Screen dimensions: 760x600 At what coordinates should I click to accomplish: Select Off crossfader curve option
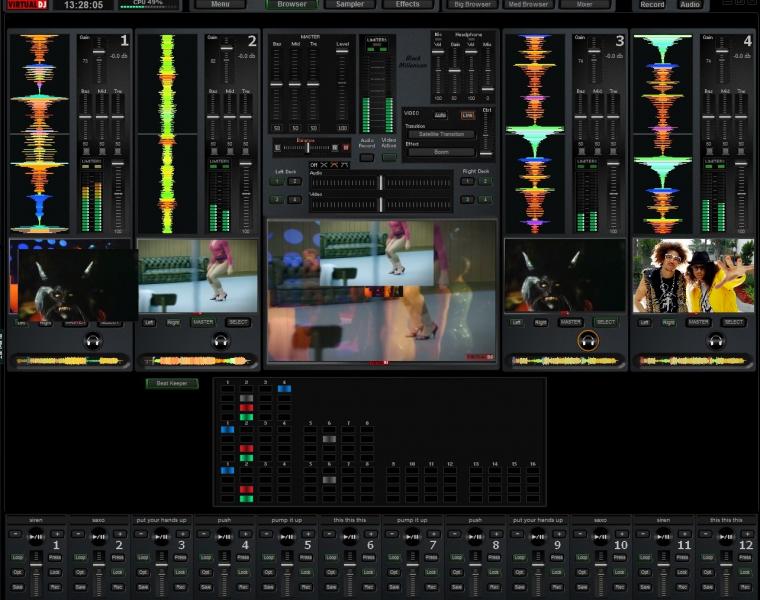pyautogui.click(x=313, y=165)
